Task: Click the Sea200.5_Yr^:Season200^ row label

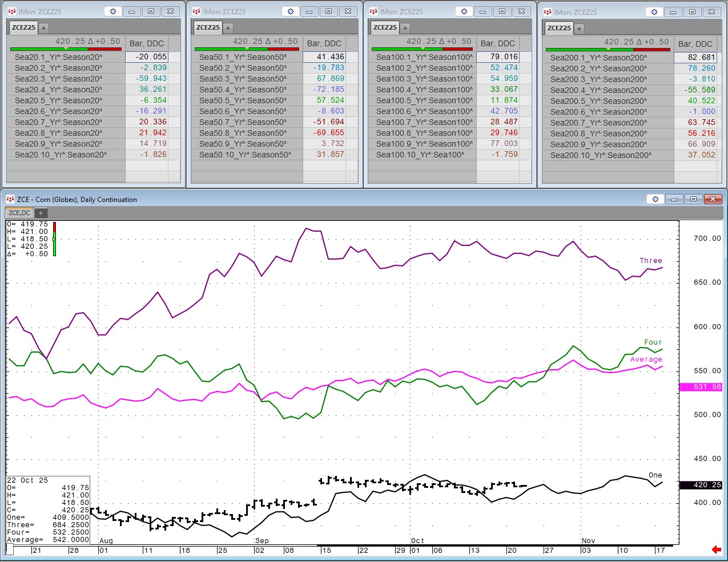Action: [598, 101]
